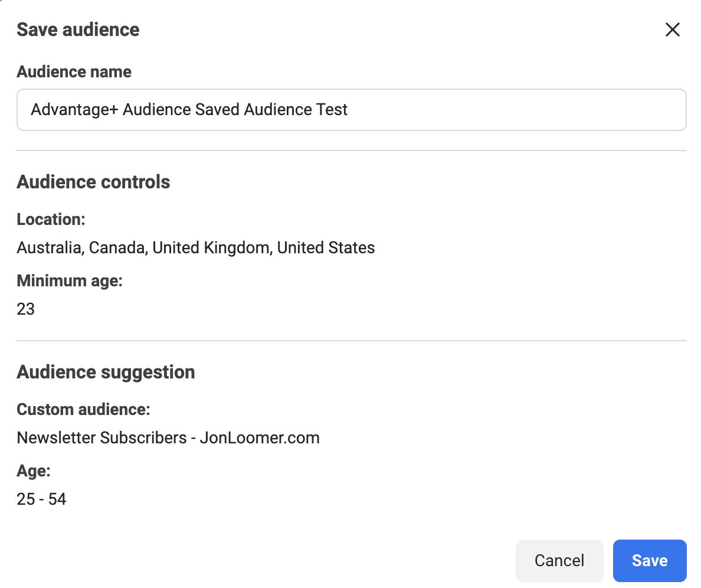Click the Save audience dialog title
The width and height of the screenshot is (701, 588).
tap(78, 29)
